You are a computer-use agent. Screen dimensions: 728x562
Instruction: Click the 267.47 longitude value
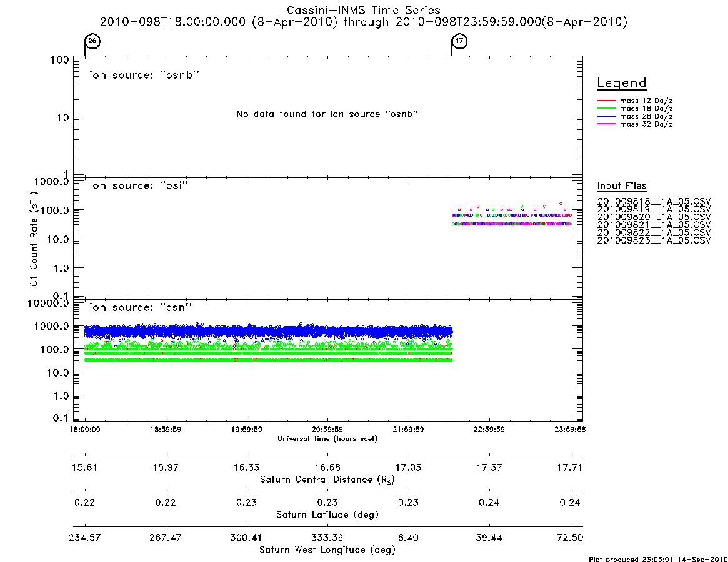coord(166,538)
